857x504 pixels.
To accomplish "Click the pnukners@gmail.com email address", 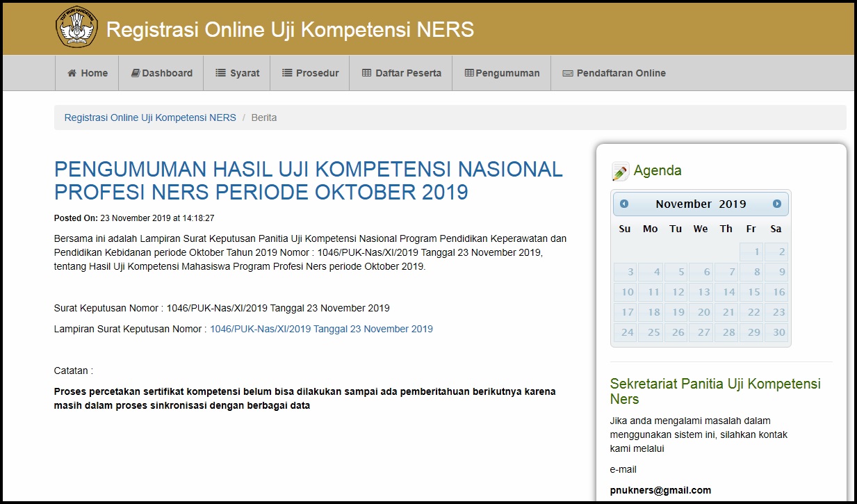I will coord(661,489).
